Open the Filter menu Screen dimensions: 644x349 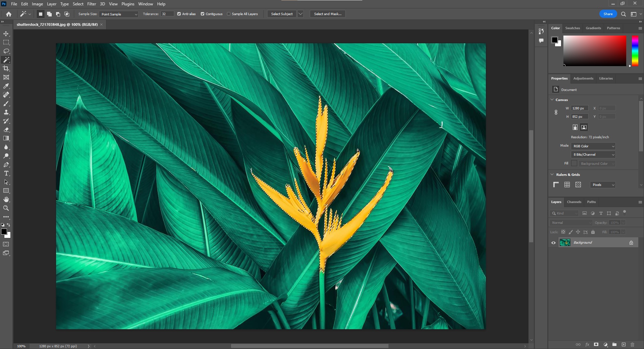click(91, 4)
